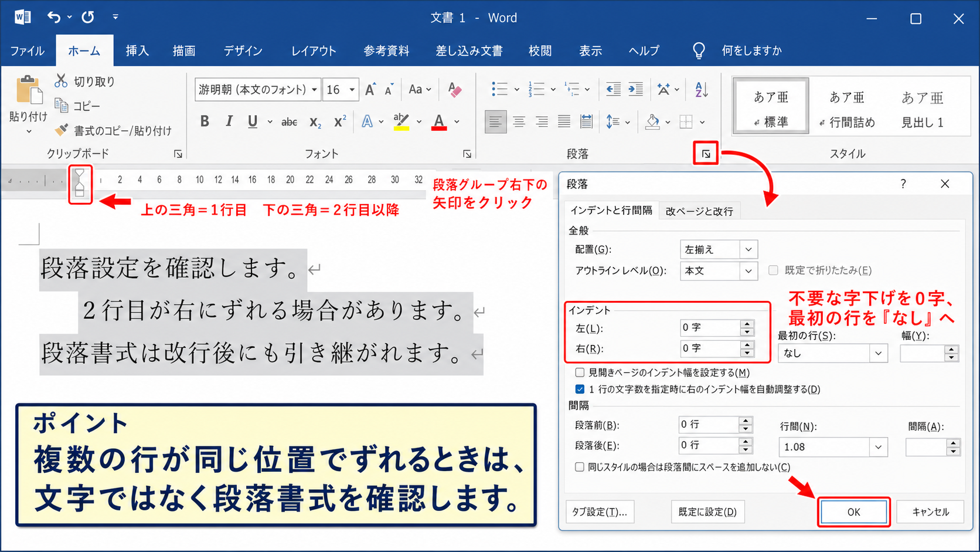Apply subscript formatting
This screenshot has height=552, width=980.
point(315,122)
